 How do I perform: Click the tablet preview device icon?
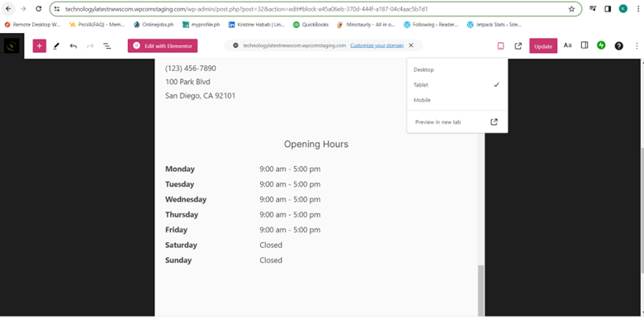500,46
